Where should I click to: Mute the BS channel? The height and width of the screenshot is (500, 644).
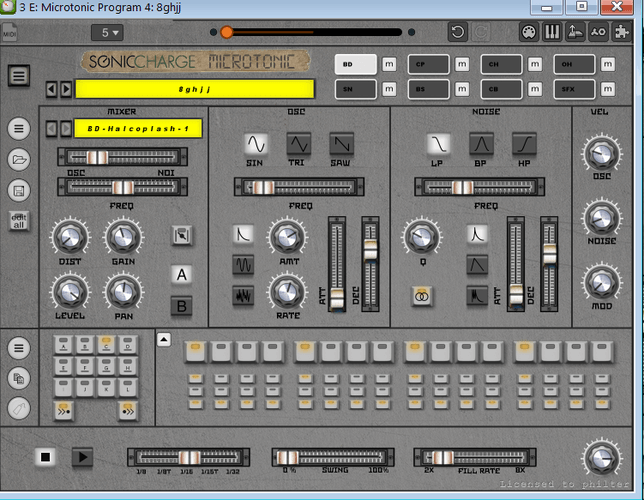click(x=462, y=89)
